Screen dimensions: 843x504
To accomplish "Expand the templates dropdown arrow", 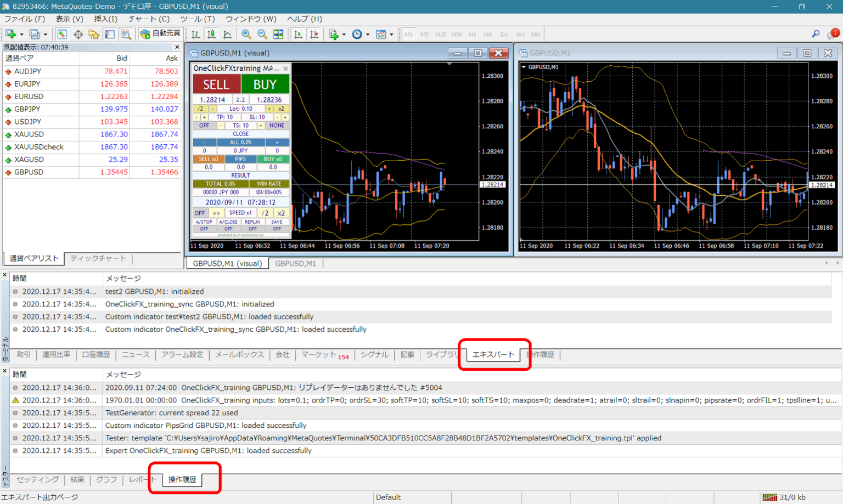I will [391, 35].
